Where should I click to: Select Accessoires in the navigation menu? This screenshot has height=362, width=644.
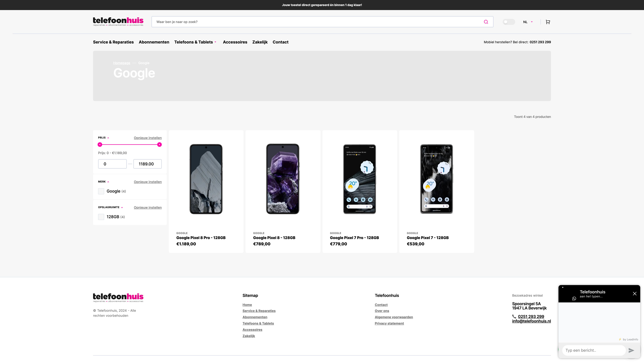click(x=235, y=42)
